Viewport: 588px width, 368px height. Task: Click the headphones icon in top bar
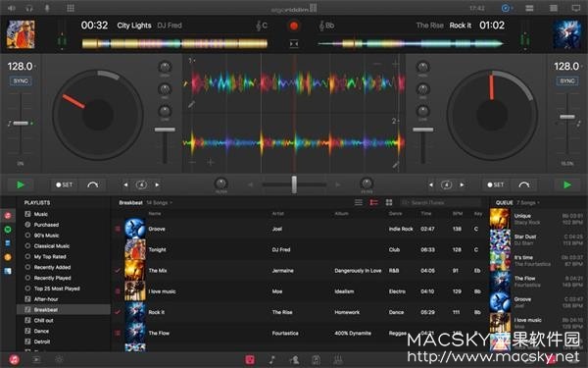tap(29, 8)
